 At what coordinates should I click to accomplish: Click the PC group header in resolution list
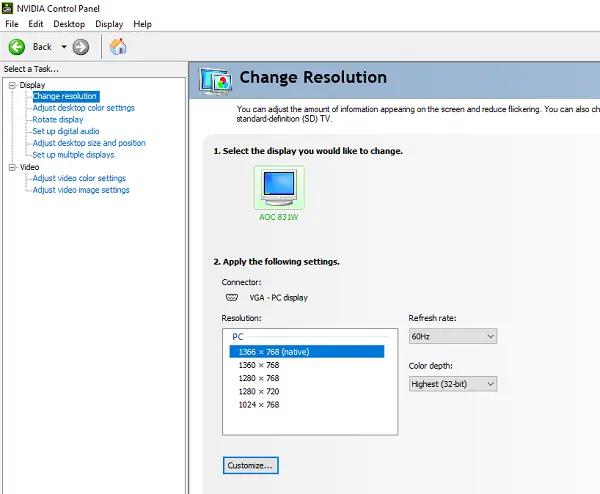tap(238, 337)
